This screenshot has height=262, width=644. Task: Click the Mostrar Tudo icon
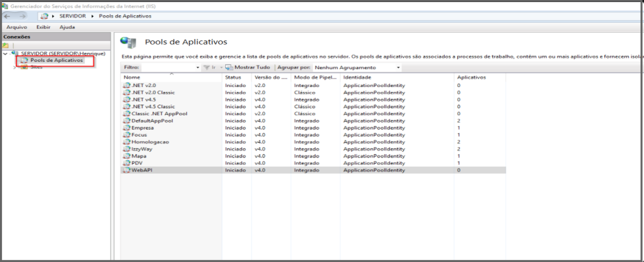click(229, 67)
